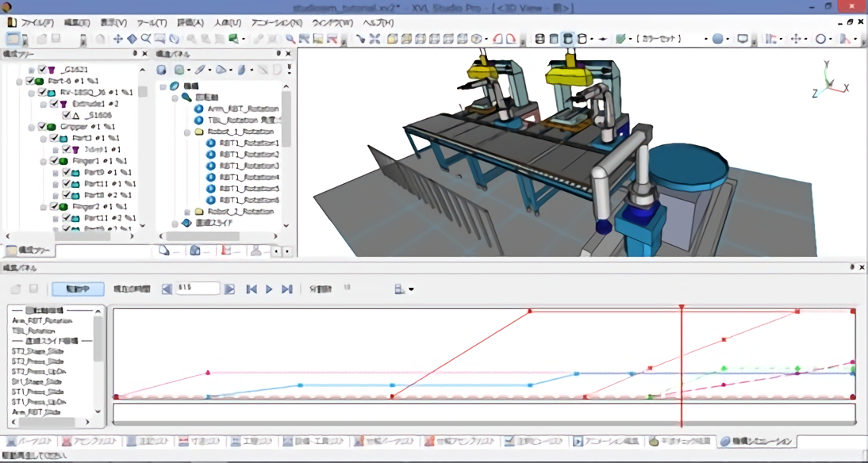This screenshot has height=463, width=868.
Task: Select the first yellow cube view icon
Action: coord(392,39)
